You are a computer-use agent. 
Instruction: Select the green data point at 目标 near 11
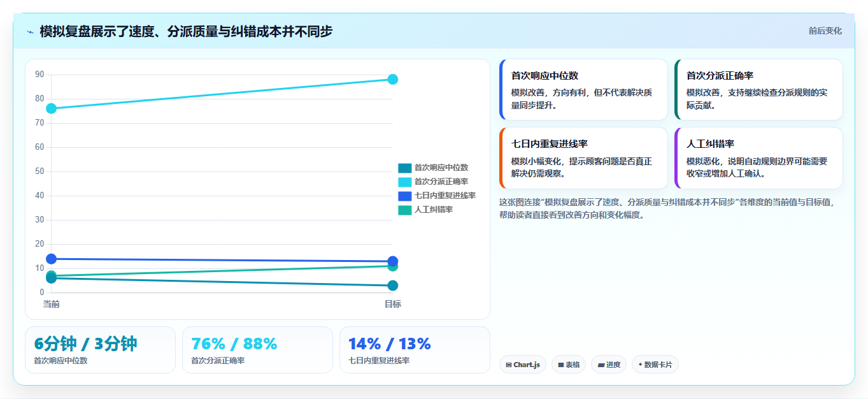[x=393, y=266]
